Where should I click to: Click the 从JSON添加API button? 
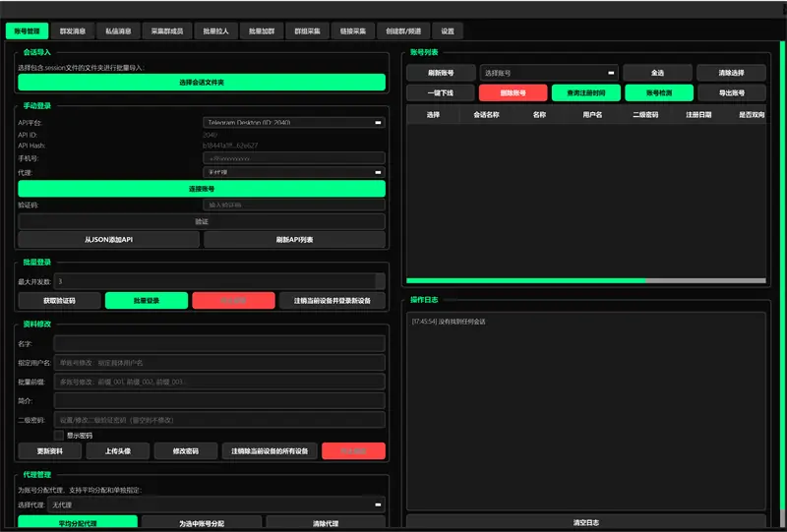tap(108, 240)
